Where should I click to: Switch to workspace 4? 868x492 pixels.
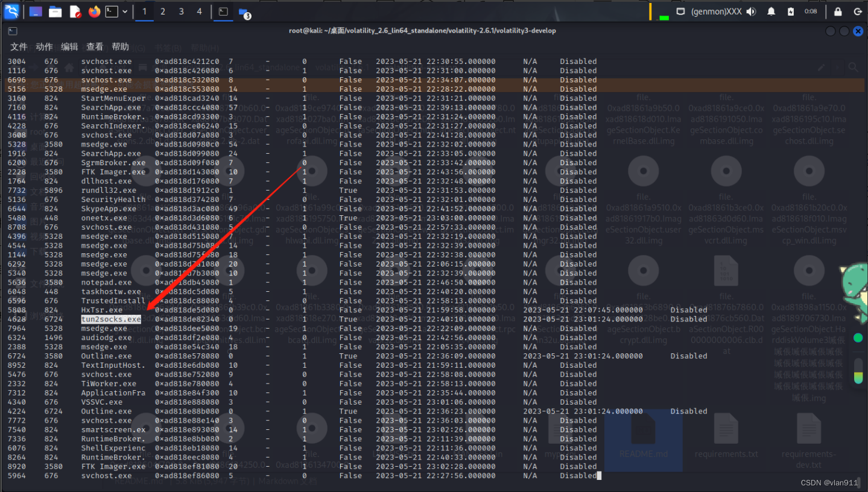tap(199, 11)
